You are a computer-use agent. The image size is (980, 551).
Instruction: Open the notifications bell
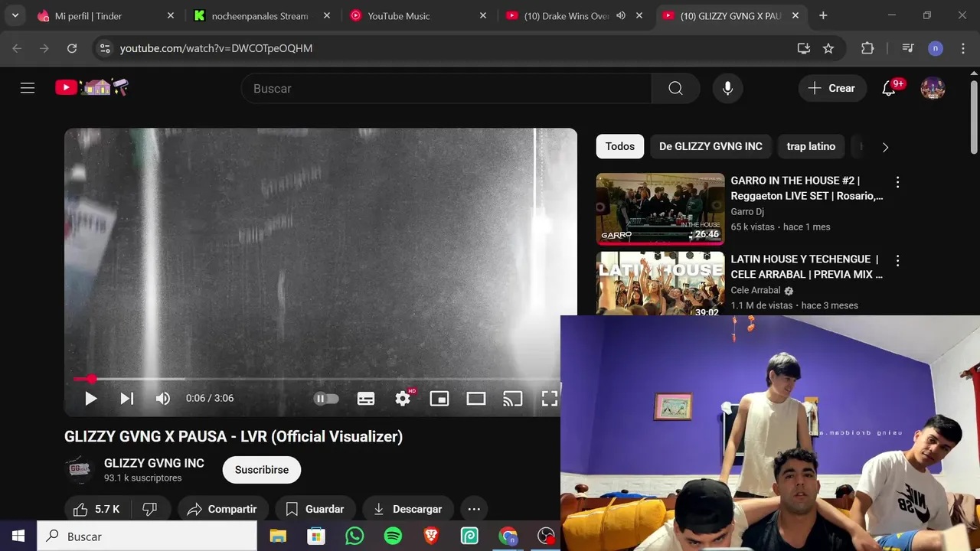point(889,88)
